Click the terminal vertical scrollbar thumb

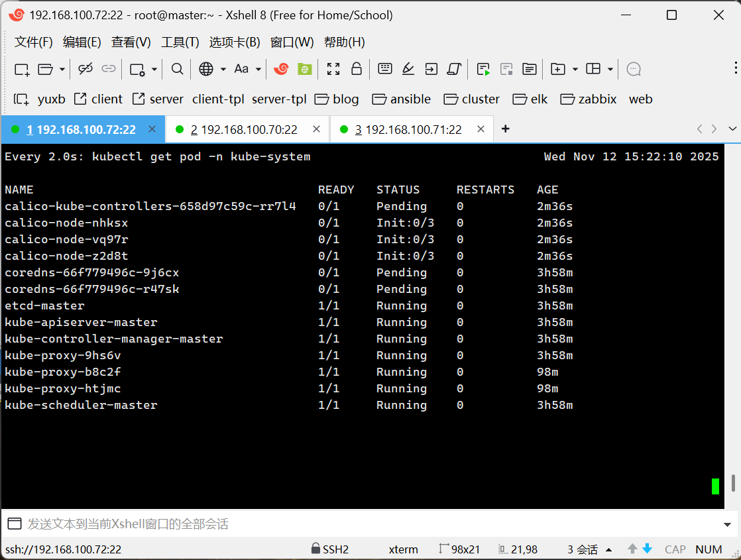coord(733,483)
